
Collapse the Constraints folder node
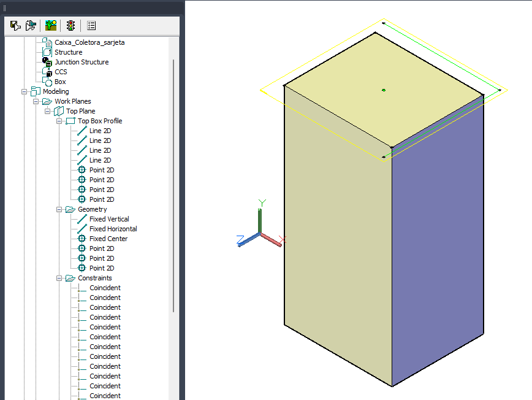point(59,278)
